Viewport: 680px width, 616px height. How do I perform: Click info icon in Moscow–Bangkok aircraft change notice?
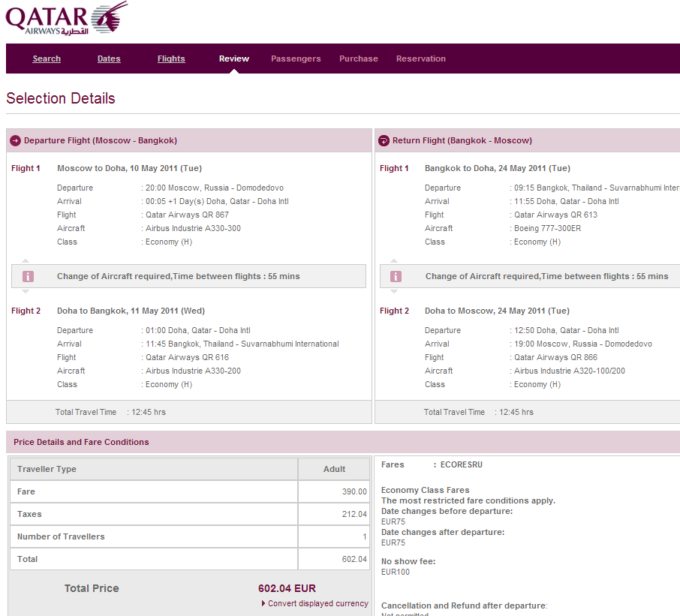(28, 276)
